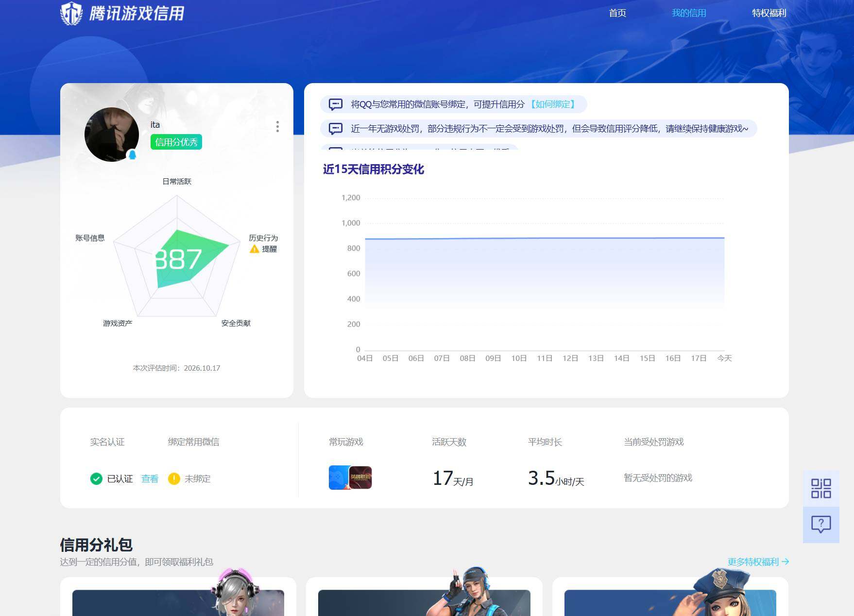Open the three-dot menu on profile card
Screen dimensions: 854x616
point(277,127)
